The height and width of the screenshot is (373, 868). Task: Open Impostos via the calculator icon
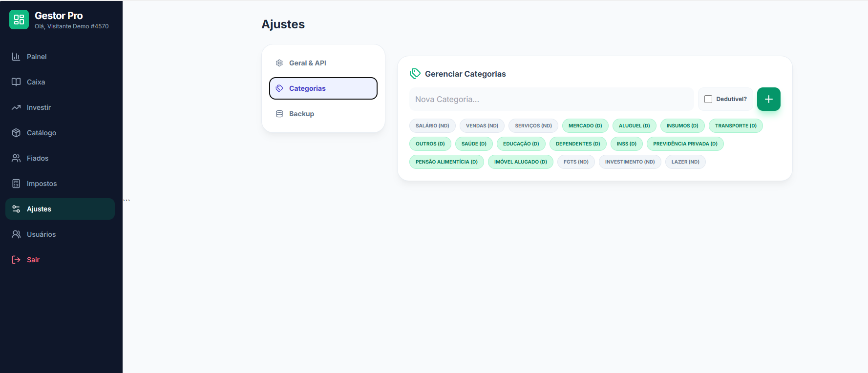16,184
